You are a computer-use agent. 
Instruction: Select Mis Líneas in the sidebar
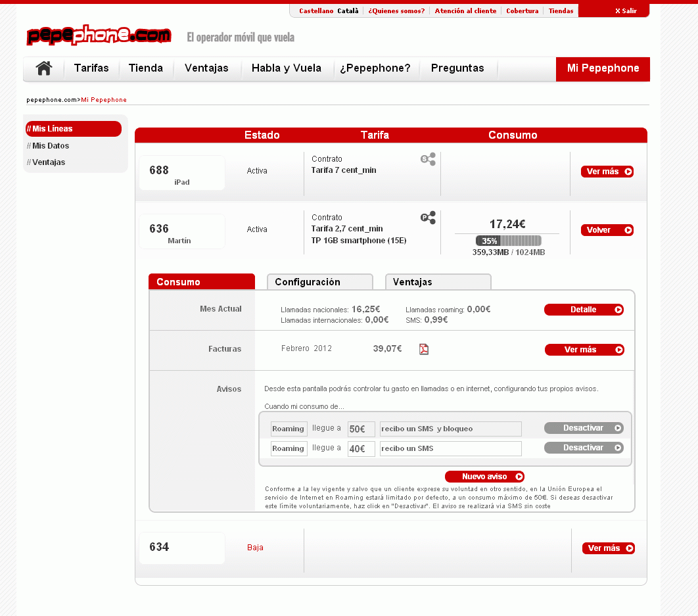pyautogui.click(x=74, y=129)
